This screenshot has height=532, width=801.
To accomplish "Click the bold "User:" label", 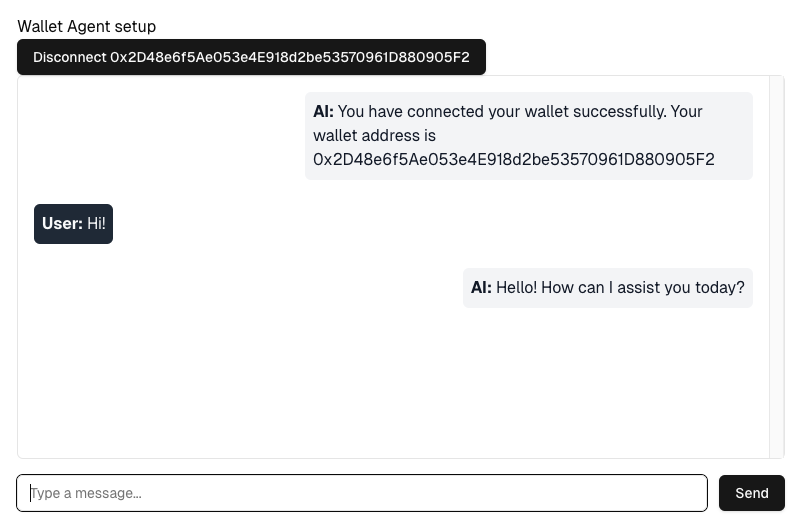I will click(62, 224).
